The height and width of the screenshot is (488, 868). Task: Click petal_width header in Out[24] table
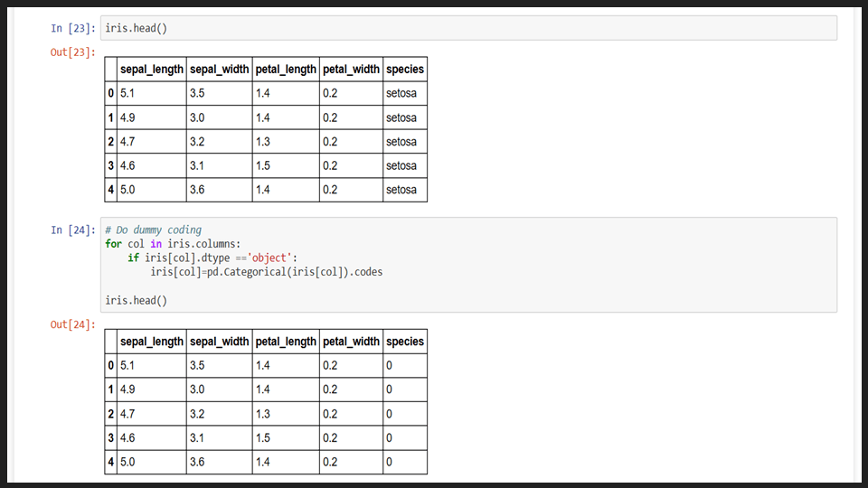tap(351, 342)
